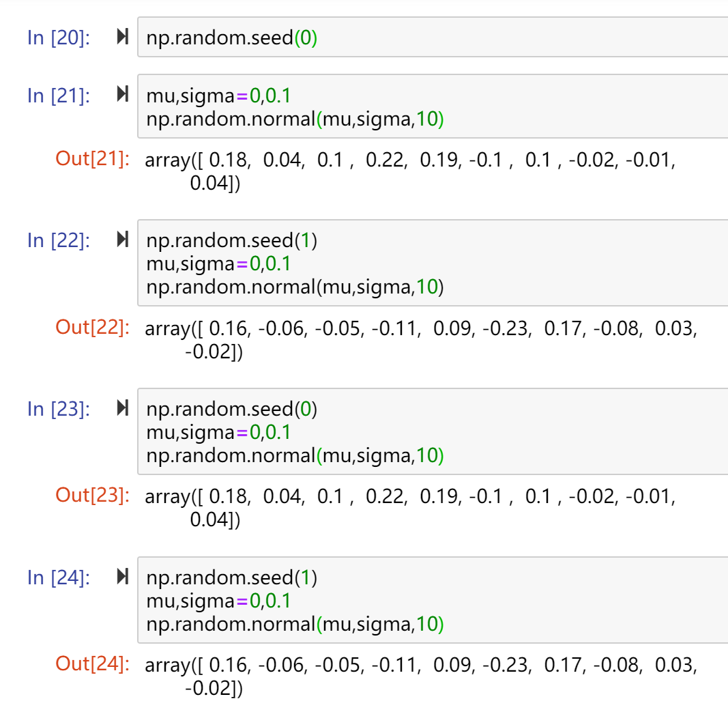Select the In [21] prompt label
This screenshot has height=714, width=728.
coord(59,96)
